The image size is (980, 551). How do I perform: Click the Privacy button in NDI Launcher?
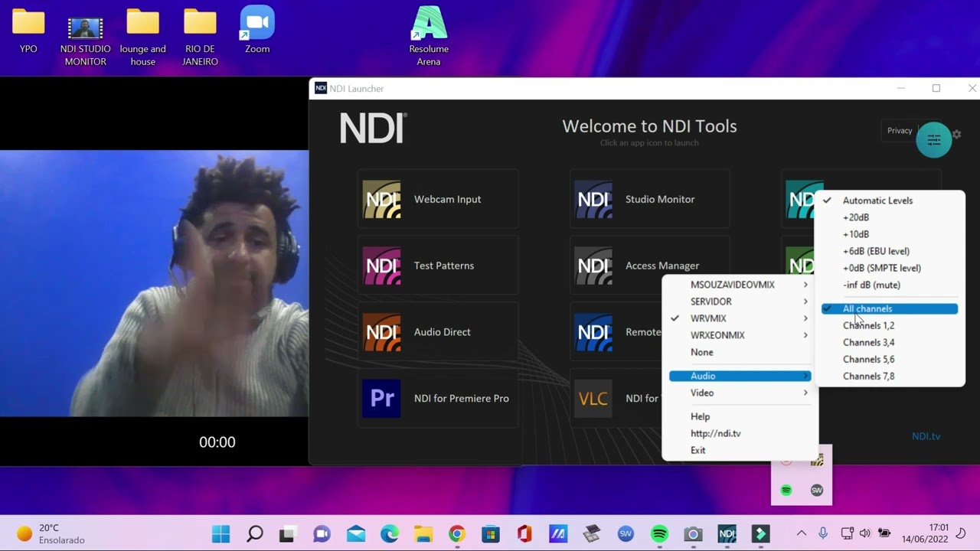[x=900, y=131]
